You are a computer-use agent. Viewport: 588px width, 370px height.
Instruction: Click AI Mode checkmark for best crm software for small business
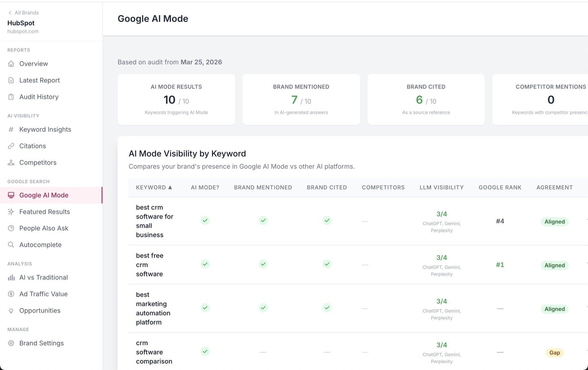(x=205, y=220)
